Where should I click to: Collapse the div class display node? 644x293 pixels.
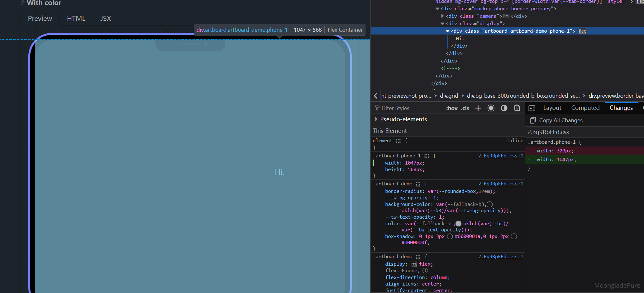[x=442, y=24]
